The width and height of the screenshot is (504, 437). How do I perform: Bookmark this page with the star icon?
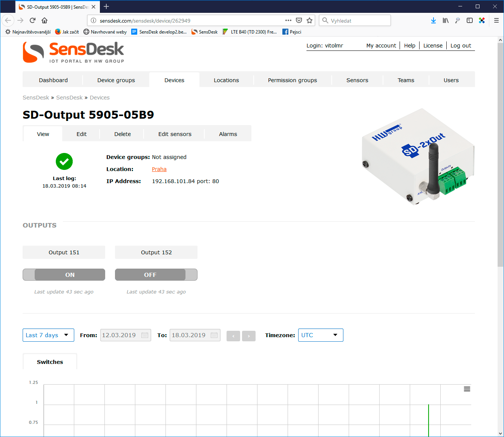309,20
